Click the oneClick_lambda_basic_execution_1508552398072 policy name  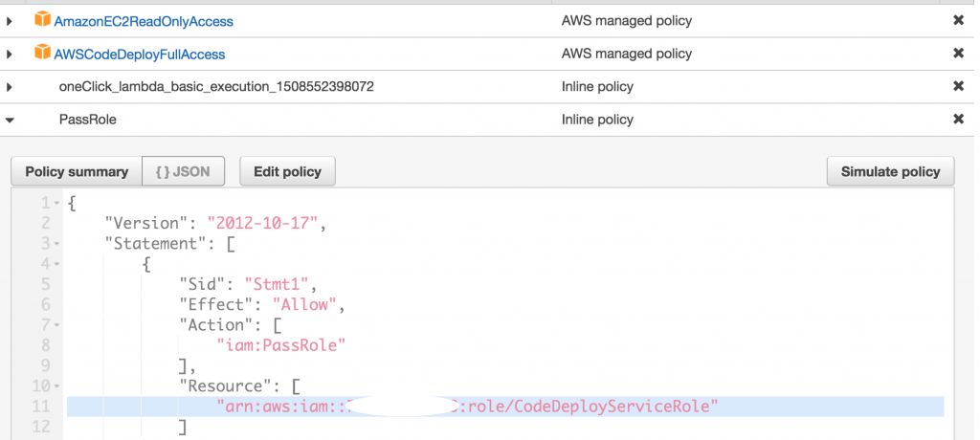tap(216, 87)
